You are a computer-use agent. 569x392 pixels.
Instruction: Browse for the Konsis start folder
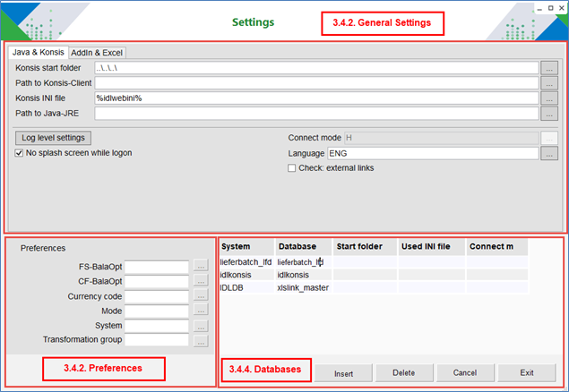(549, 68)
